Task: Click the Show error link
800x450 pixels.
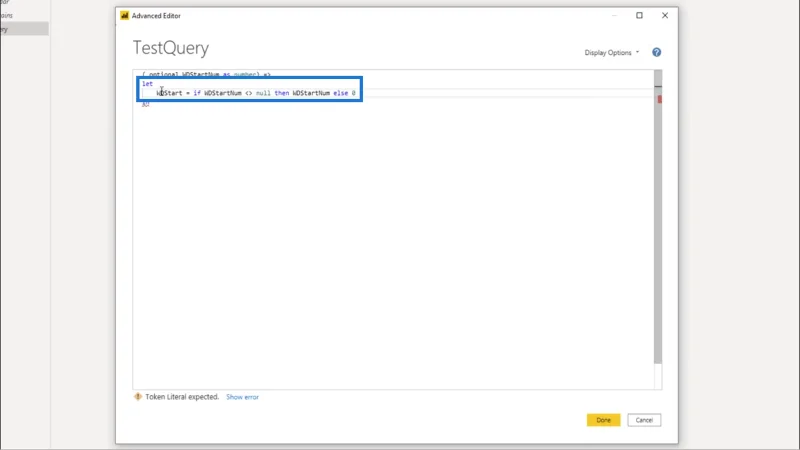Action: pos(242,397)
